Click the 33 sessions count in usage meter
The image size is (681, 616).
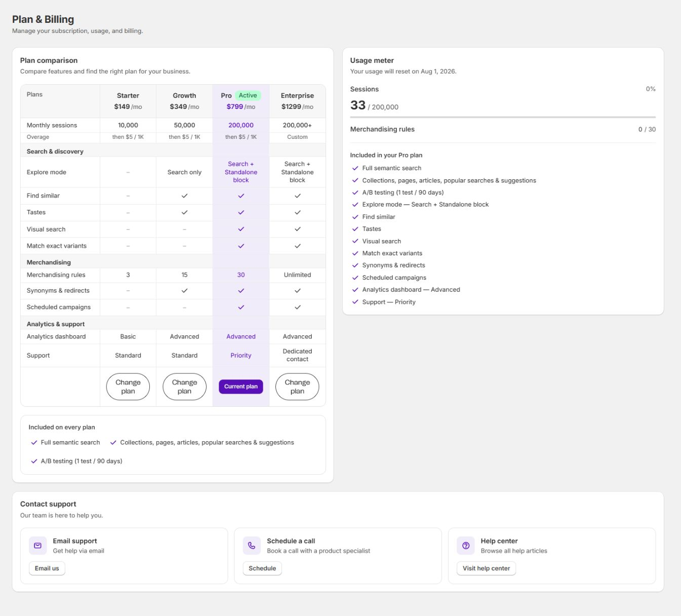point(358,105)
